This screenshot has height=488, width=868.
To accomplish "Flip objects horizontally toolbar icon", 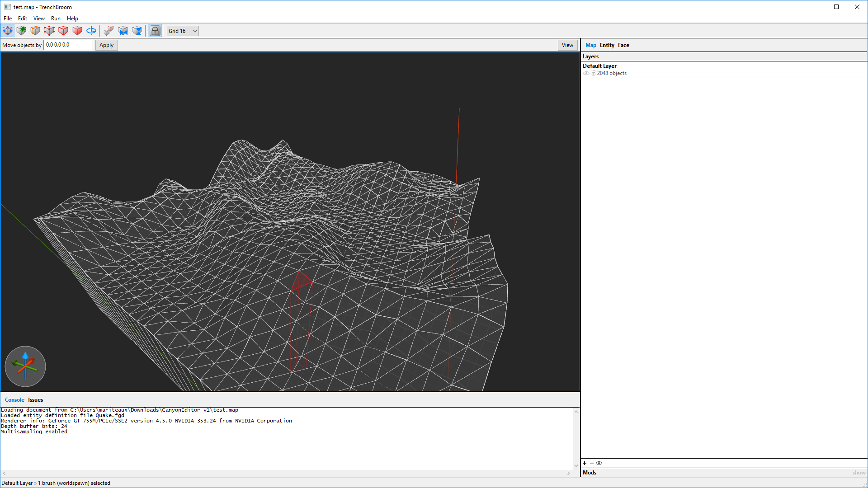I will point(123,31).
